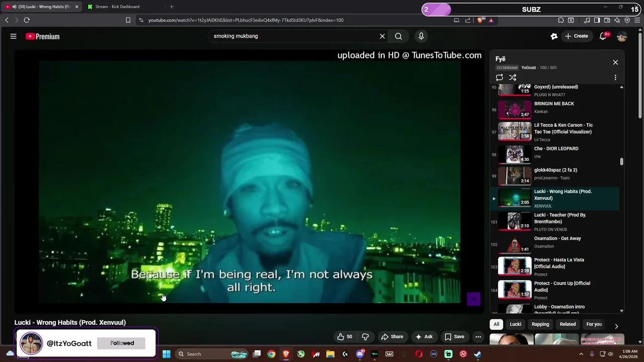Play Protect - Hasta La Vista
644x362 pixels.
(554, 266)
